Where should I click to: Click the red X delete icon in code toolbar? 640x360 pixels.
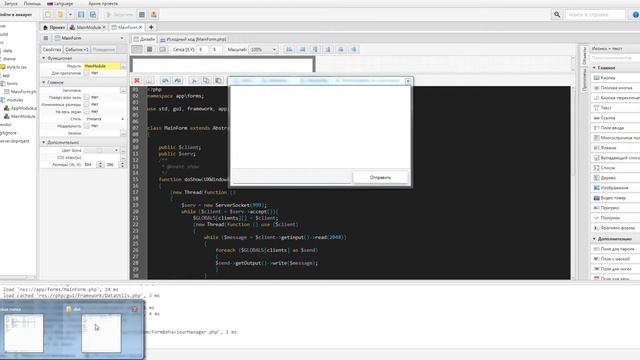137,80
